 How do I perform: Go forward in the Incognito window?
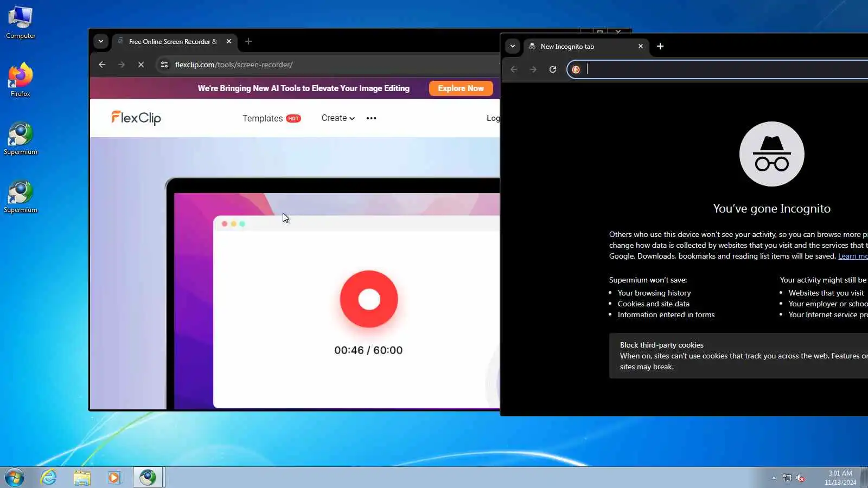point(533,69)
